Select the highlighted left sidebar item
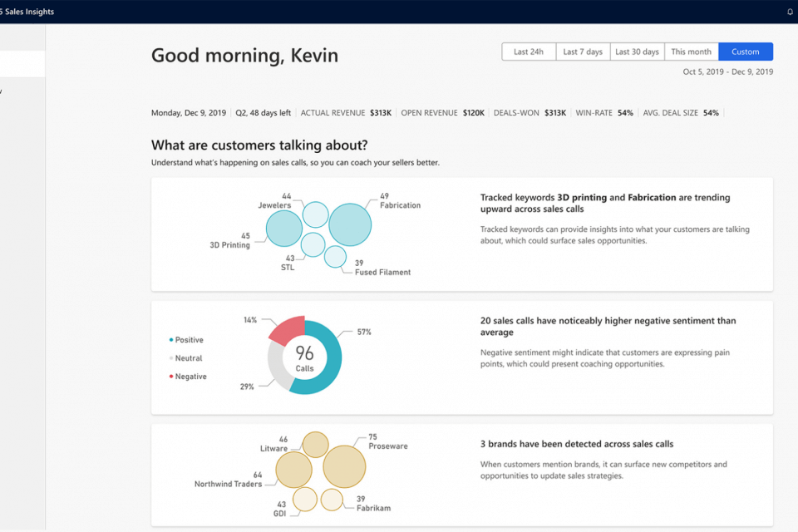Screen dimensions: 798x532 pos(22,64)
